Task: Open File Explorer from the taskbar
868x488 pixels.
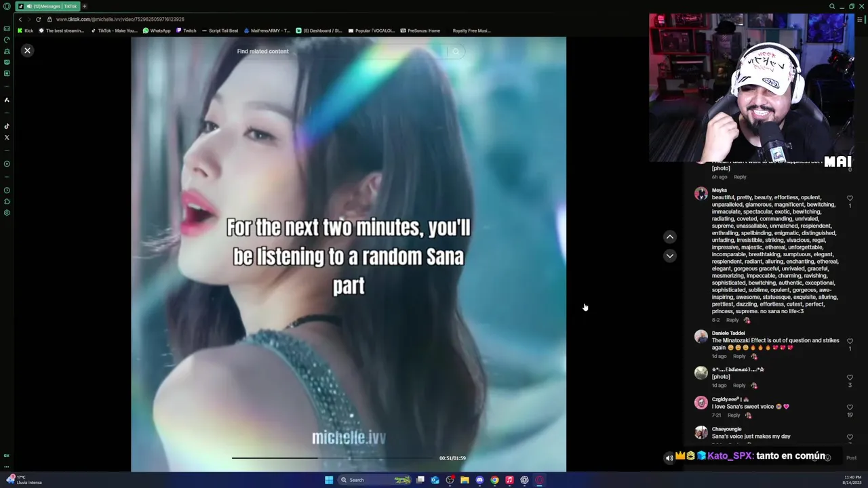Action: coord(465,480)
